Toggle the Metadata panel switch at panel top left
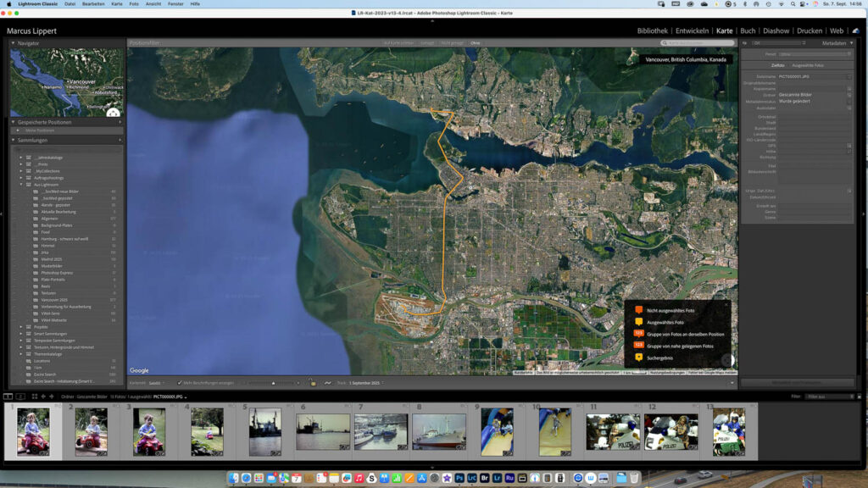 click(x=744, y=43)
